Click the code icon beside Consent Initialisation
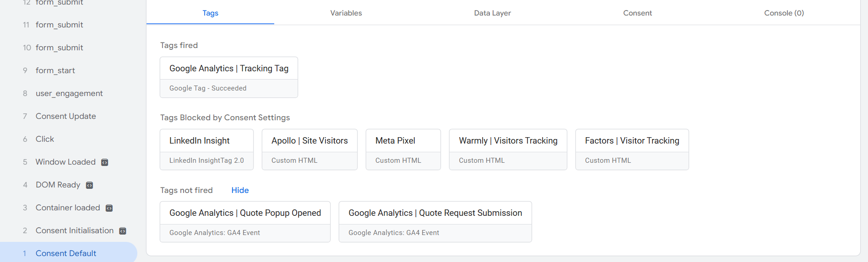The image size is (868, 262). tap(123, 231)
